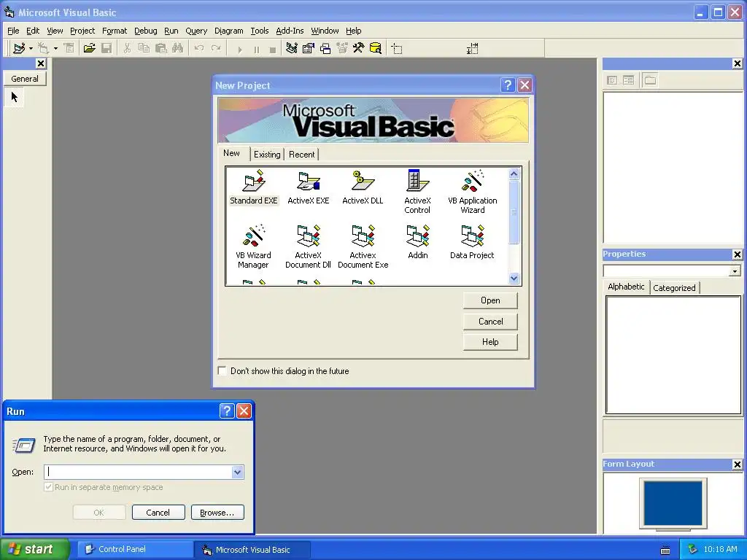Click the Start button on the taskbar
The image size is (747, 560).
click(x=34, y=549)
